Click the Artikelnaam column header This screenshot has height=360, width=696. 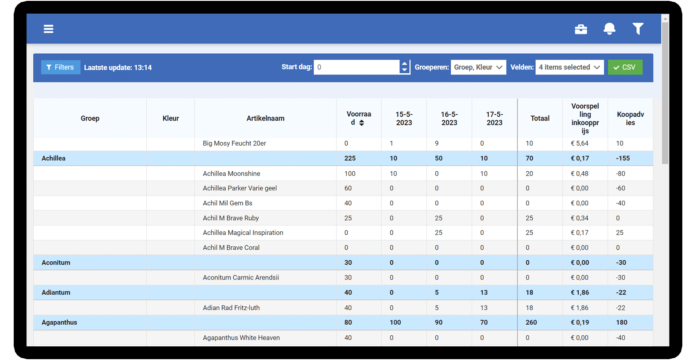pos(265,119)
